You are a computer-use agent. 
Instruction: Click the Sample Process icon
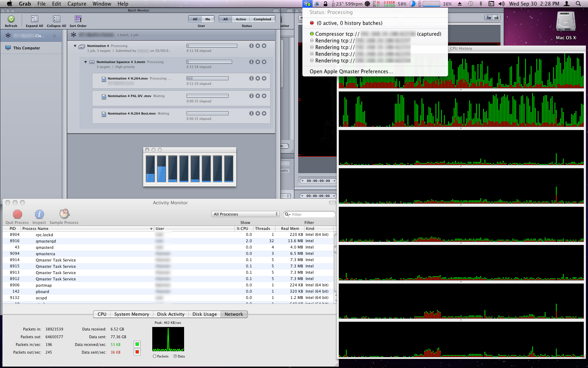coord(64,214)
